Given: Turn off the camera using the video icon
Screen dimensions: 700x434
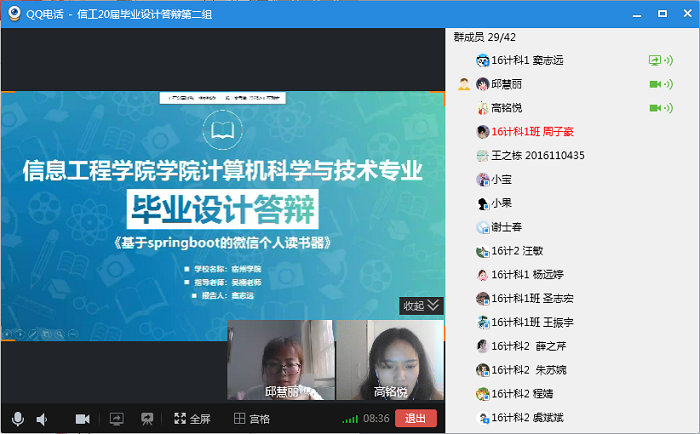Looking at the screenshot, I should pos(83,419).
